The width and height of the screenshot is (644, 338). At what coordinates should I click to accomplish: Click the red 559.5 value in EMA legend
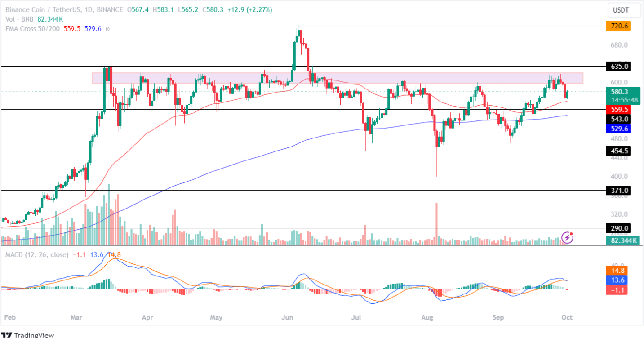72,29
